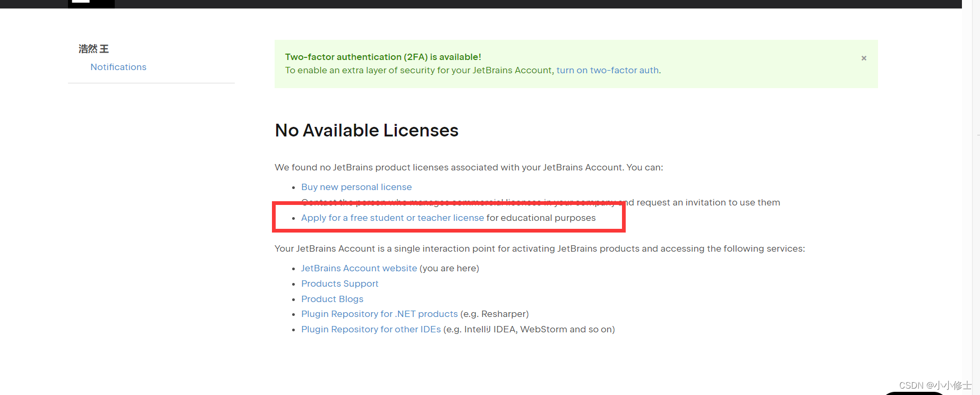980x395 pixels.
Task: Click the JetBrains logo in header
Action: (91, 3)
